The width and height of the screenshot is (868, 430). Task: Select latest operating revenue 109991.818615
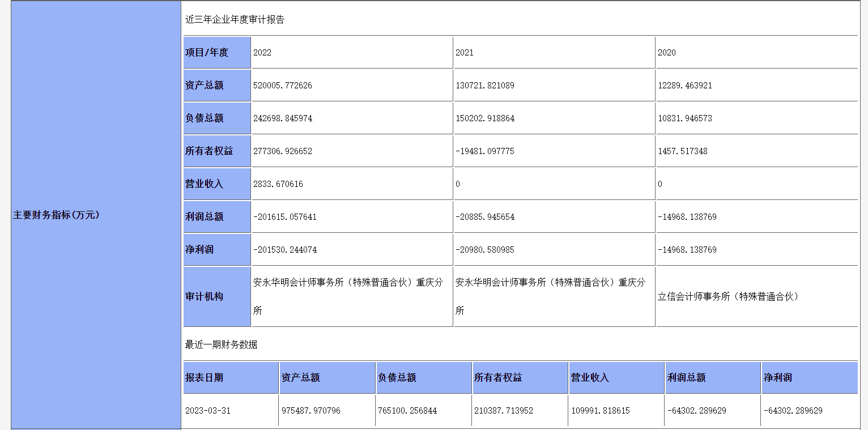(600, 411)
